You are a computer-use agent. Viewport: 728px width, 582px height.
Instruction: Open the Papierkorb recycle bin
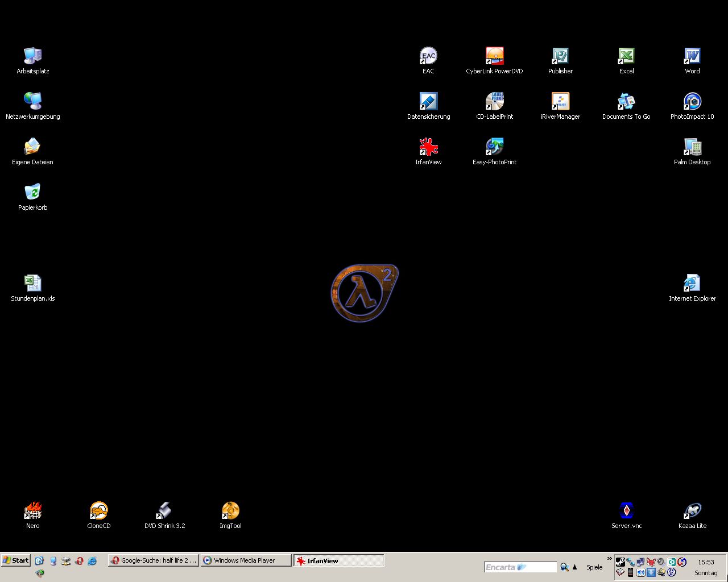[32, 193]
